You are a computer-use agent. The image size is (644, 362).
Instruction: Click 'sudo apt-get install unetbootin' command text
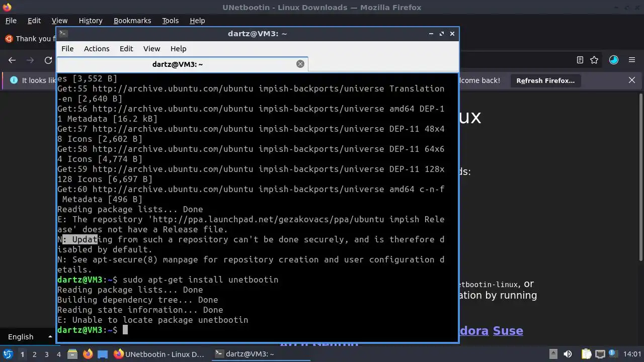click(x=200, y=280)
